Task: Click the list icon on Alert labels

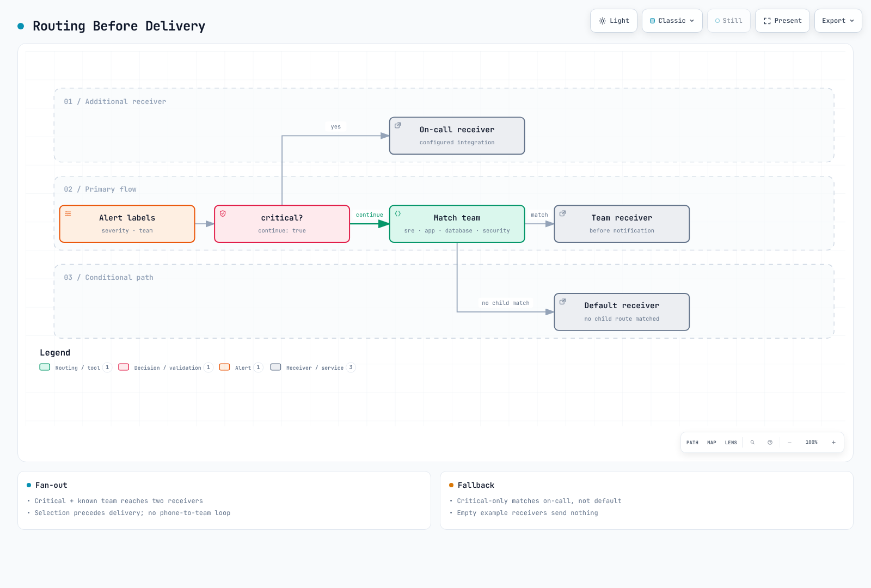Action: click(68, 213)
